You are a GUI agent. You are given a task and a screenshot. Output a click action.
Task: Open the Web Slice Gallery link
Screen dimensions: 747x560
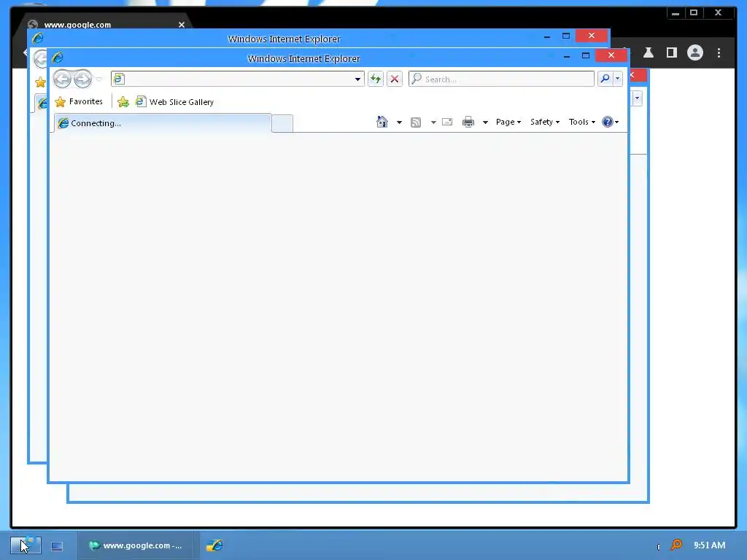pos(174,102)
